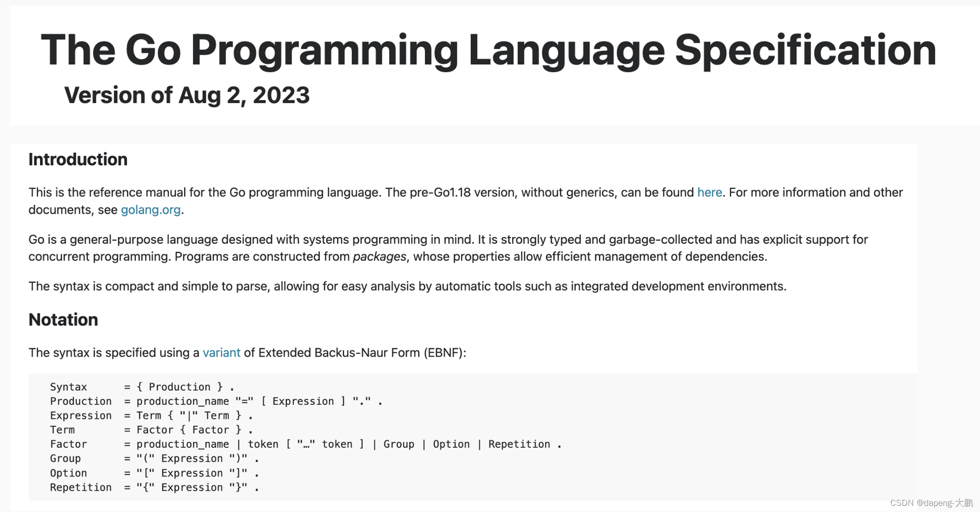Viewport: 980px width, 512px height.
Task: Click the 'variant' EBNF link
Action: (221, 353)
